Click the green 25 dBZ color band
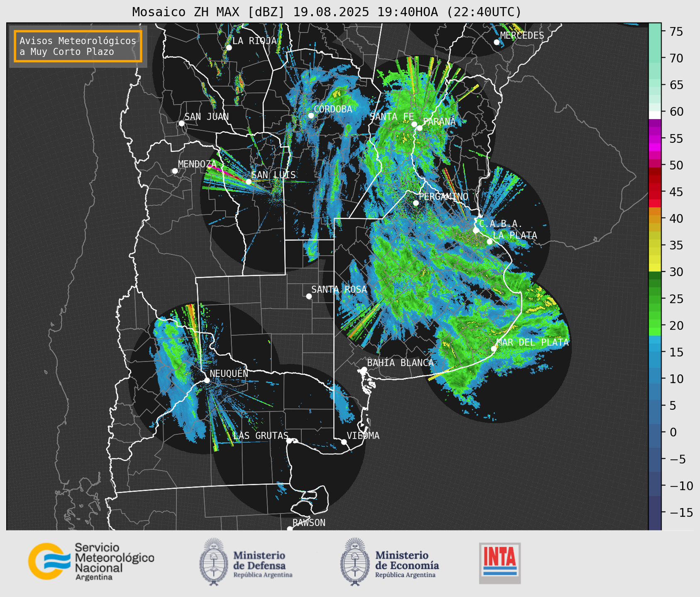The image size is (700, 597). tap(655, 299)
